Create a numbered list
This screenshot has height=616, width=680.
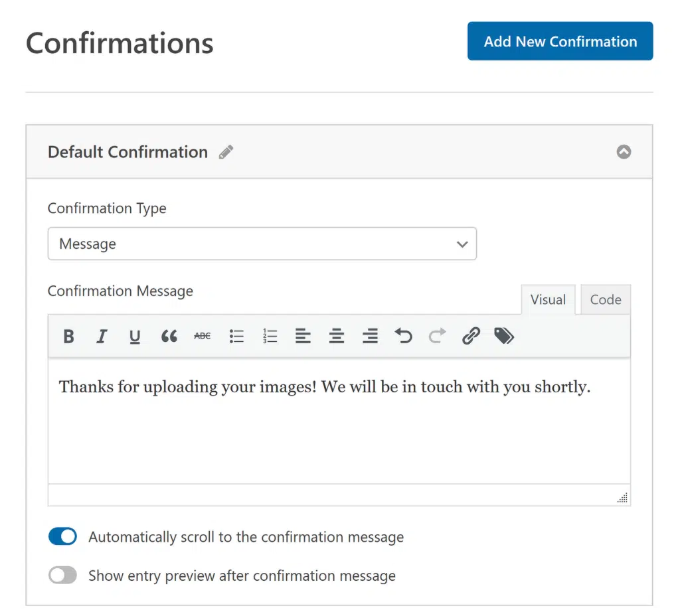[x=270, y=337]
